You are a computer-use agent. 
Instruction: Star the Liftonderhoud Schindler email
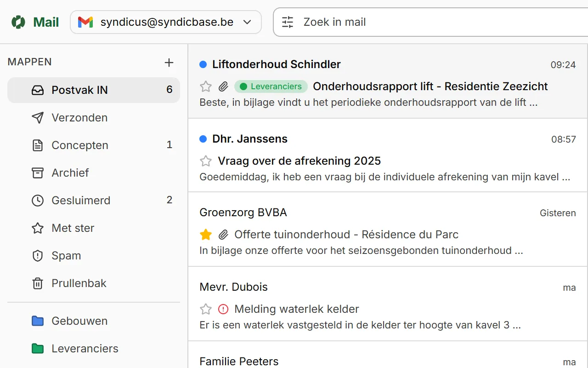coord(206,86)
